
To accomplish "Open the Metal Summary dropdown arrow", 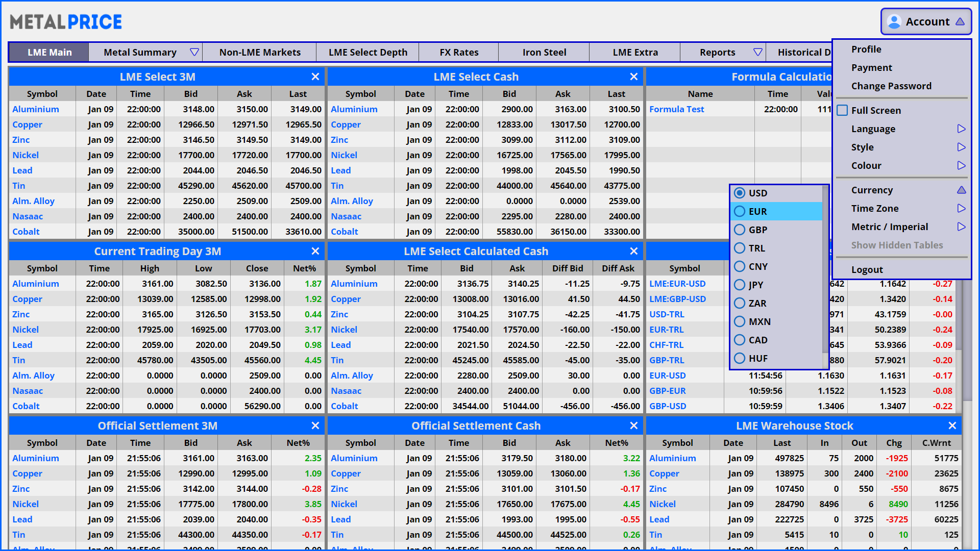I will tap(194, 52).
